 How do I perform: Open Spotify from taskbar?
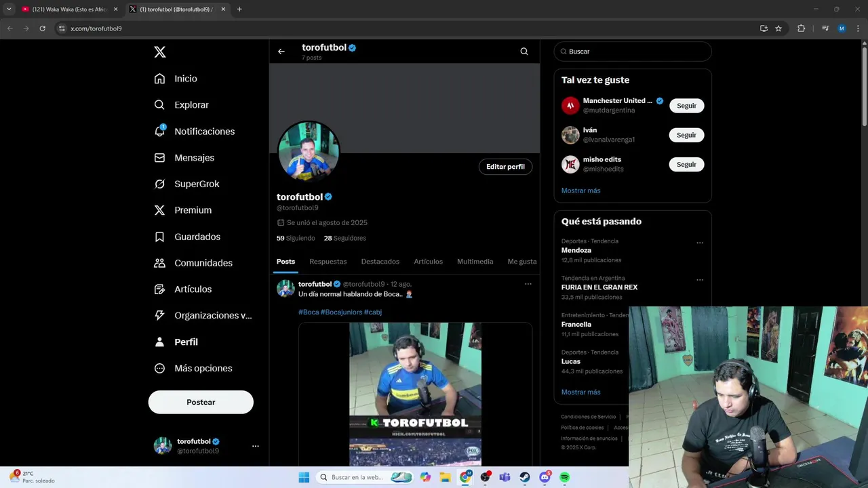pyautogui.click(x=564, y=477)
